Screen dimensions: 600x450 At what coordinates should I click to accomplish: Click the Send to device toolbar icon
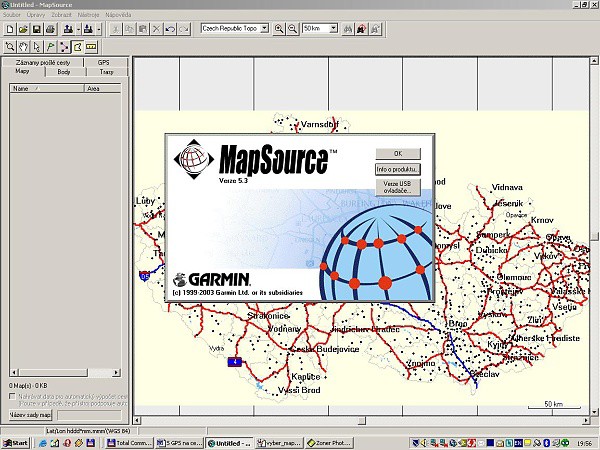click(x=68, y=29)
